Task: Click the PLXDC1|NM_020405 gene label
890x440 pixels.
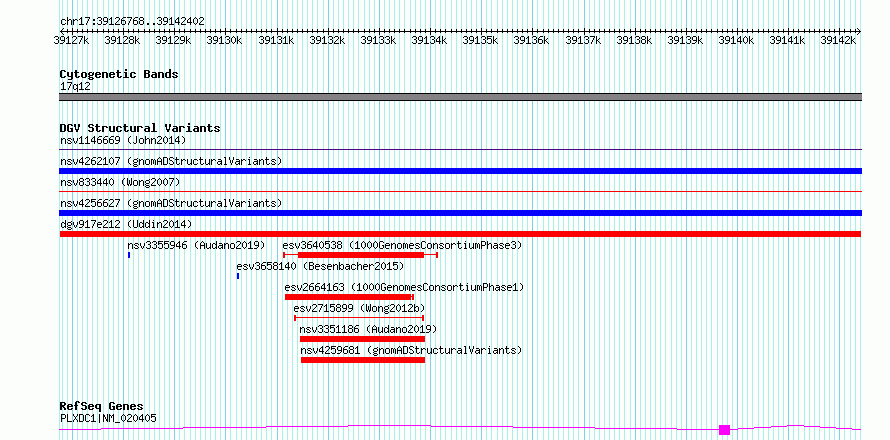Action: 108,418
